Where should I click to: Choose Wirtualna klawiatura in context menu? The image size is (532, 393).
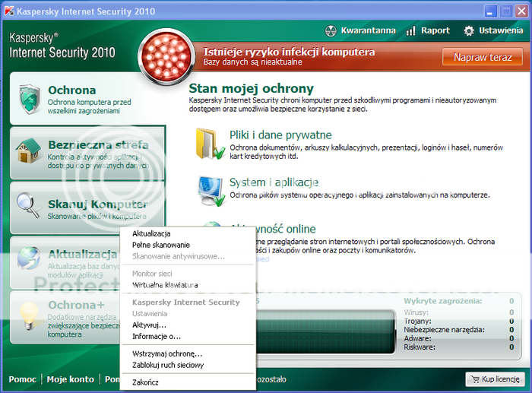pos(188,285)
